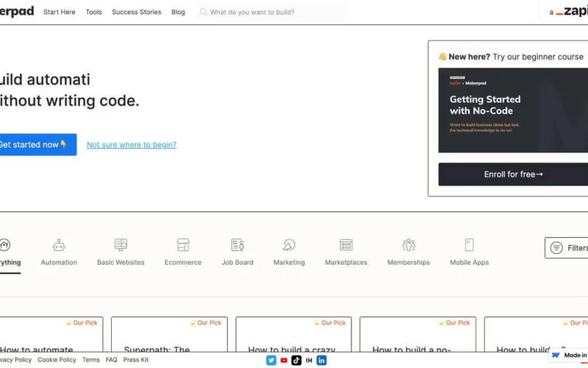Screen dimensions: 588x368
Task: Click the Basic Websites category icon
Action: coord(121,245)
